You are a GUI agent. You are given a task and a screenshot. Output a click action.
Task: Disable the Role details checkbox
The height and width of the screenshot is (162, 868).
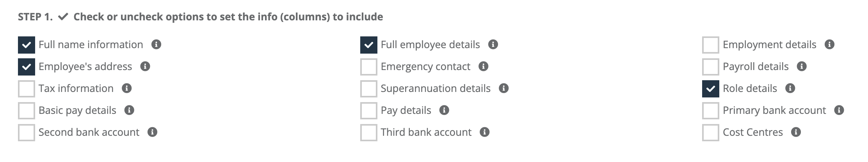(x=711, y=89)
